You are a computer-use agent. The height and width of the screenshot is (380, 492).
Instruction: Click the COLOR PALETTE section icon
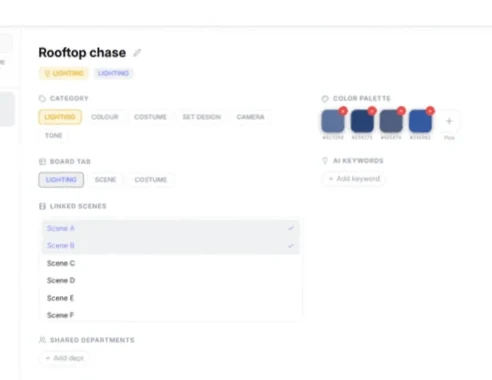[325, 98]
